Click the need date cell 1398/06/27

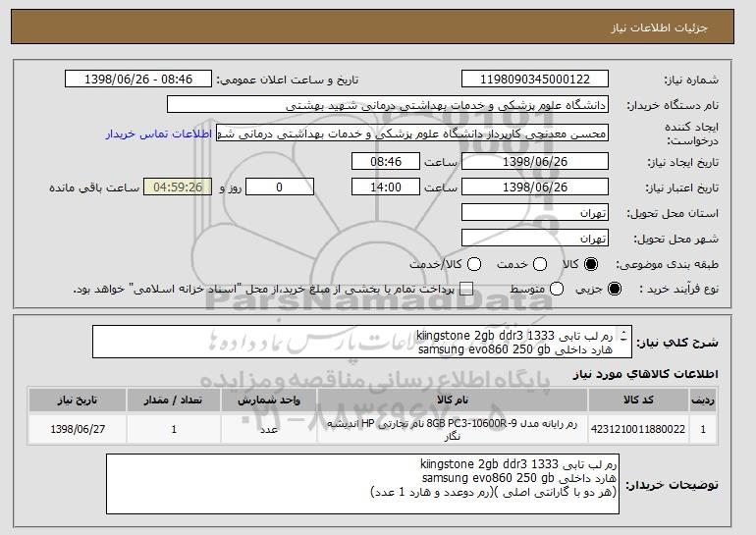pyautogui.click(x=78, y=429)
